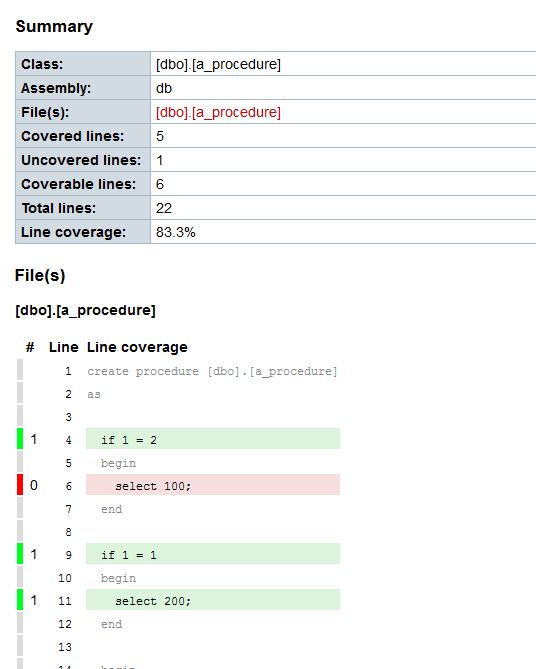Click the green coverage marker on line 4
The height and width of the screenshot is (669, 536).
pos(20,439)
